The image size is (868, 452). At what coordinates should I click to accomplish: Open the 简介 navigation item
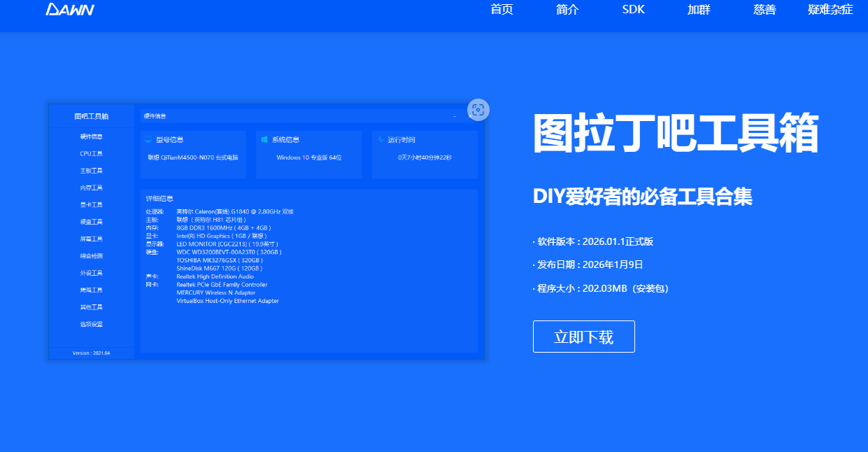567,10
